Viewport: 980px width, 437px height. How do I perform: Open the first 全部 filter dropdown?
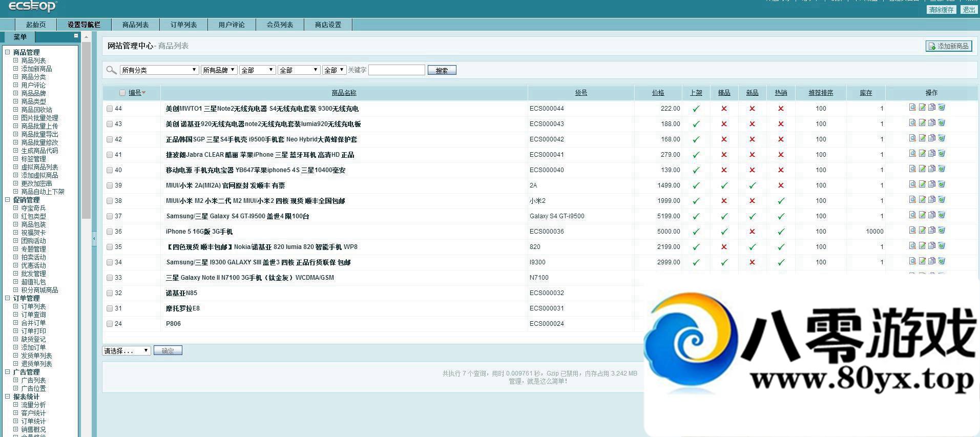[x=258, y=70]
